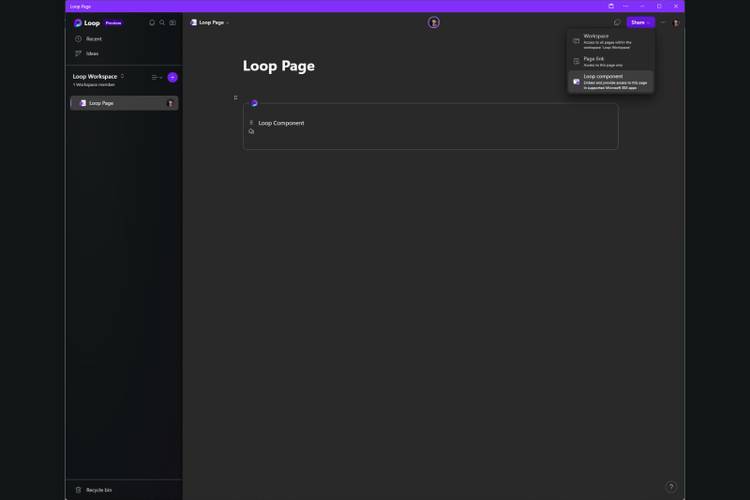The image size is (750, 500).
Task: Click the drag handle beside Loop Component
Action: click(x=251, y=122)
